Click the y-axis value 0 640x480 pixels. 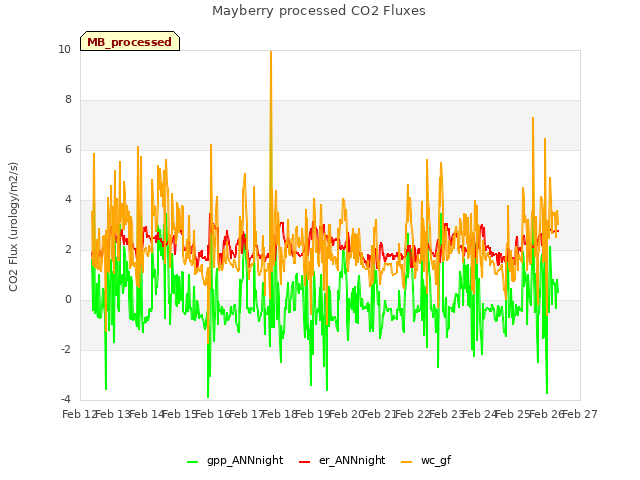pyautogui.click(x=68, y=300)
